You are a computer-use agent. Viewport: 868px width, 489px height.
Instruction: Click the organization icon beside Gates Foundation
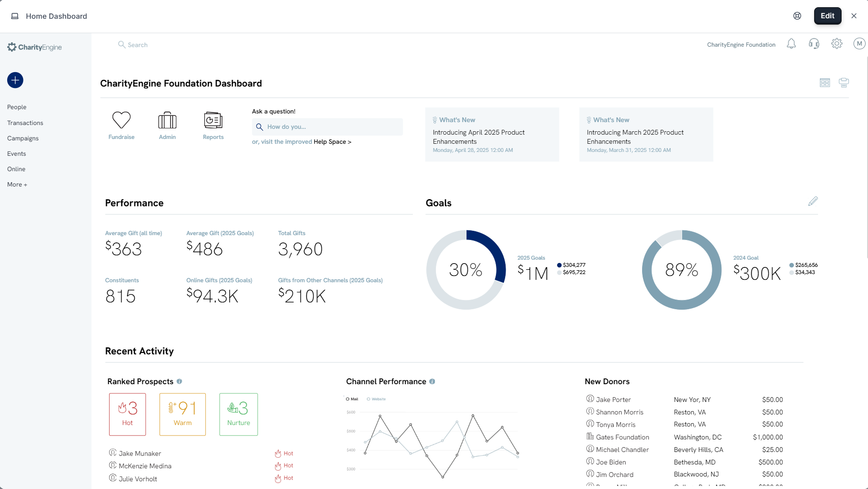[x=590, y=437]
